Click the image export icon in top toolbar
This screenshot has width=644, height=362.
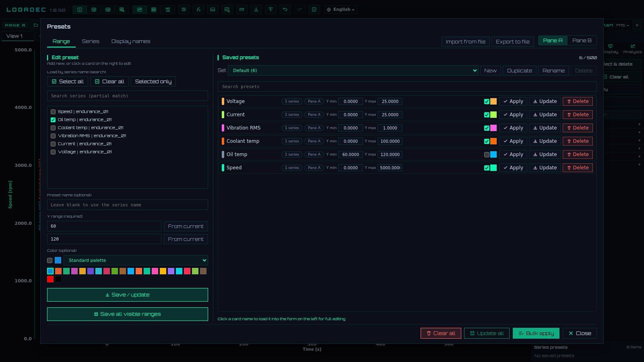click(213, 10)
